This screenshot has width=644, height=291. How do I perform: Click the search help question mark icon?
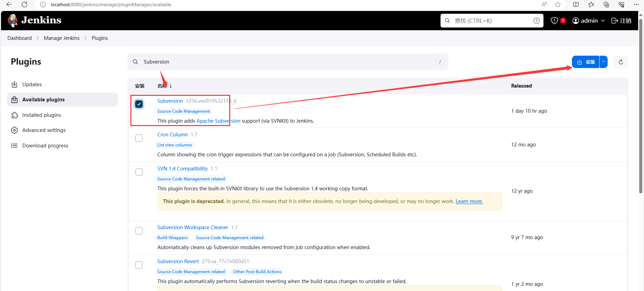click(x=537, y=21)
